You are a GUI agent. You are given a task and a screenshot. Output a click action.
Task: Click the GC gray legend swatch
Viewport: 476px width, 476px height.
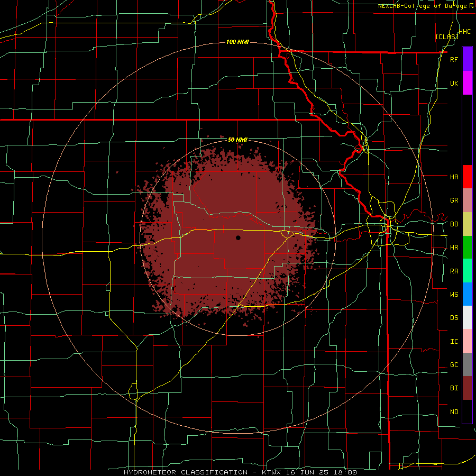point(467,364)
